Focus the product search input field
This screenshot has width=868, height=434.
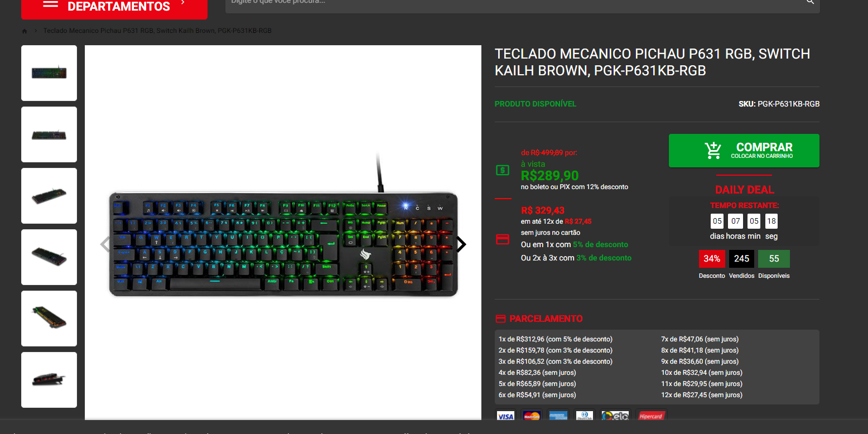coord(513,3)
